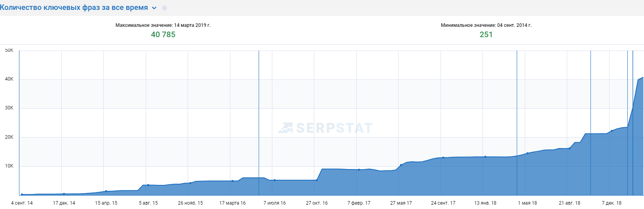644x209 pixels.
Task: Click the title 'Количество ключевых фраз за все время'
Action: (x=74, y=8)
